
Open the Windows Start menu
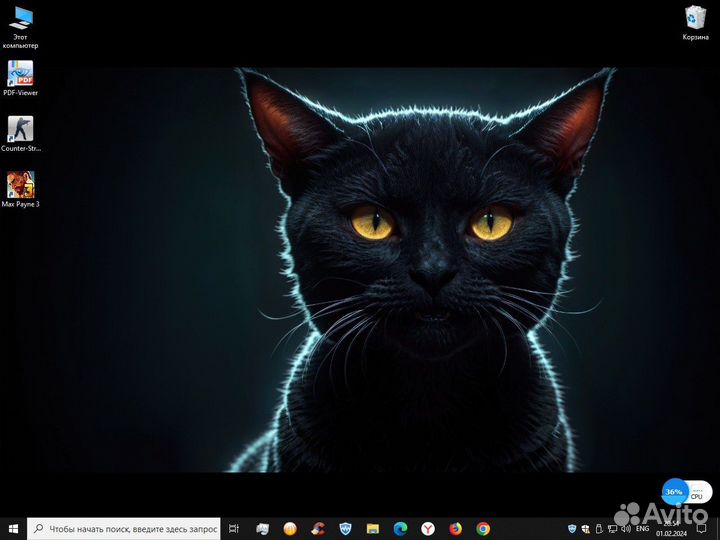click(x=13, y=529)
